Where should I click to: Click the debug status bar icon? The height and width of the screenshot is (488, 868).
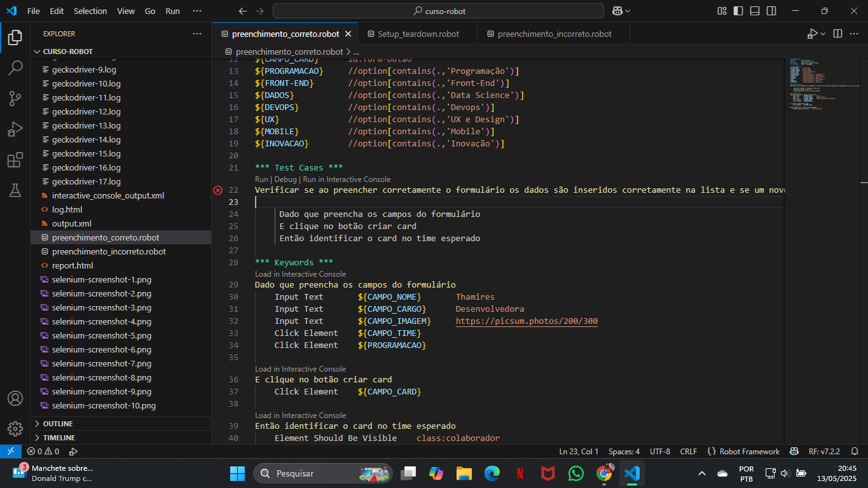point(73,451)
